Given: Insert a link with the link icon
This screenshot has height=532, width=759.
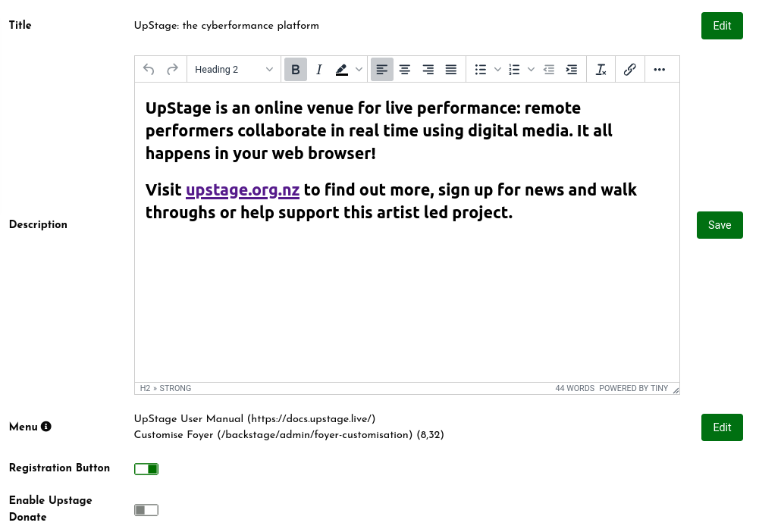Looking at the screenshot, I should pos(629,70).
